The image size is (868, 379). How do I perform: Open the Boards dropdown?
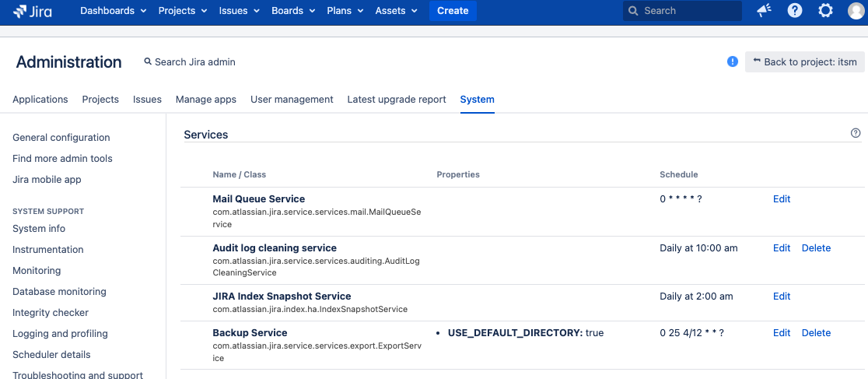pyautogui.click(x=293, y=11)
